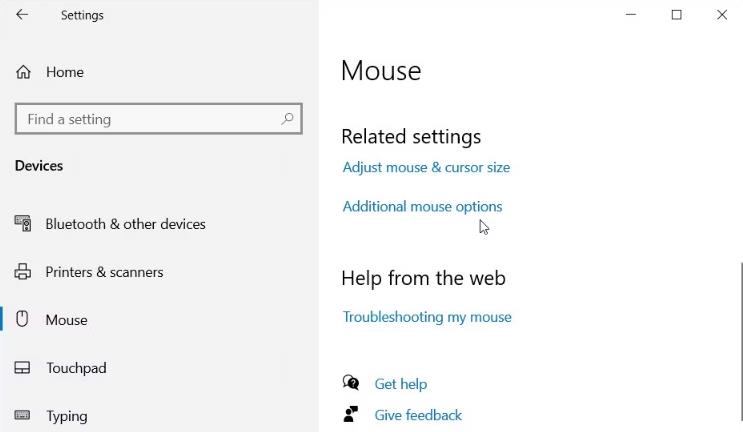Open Bluetooth & other devices icon
The height and width of the screenshot is (432, 743).
click(x=23, y=223)
